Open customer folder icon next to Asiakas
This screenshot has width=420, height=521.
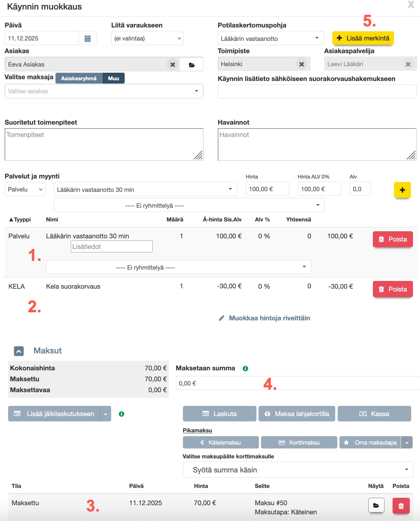click(192, 65)
